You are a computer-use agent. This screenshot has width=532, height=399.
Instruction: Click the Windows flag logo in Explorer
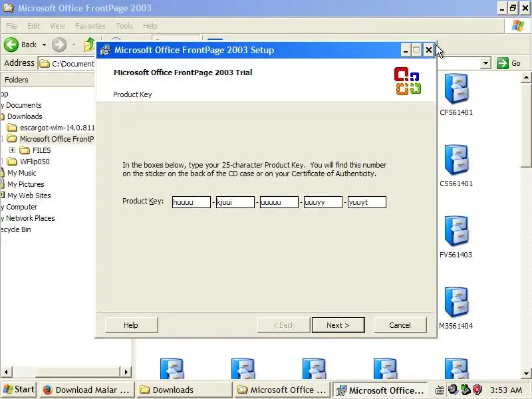coord(518,26)
